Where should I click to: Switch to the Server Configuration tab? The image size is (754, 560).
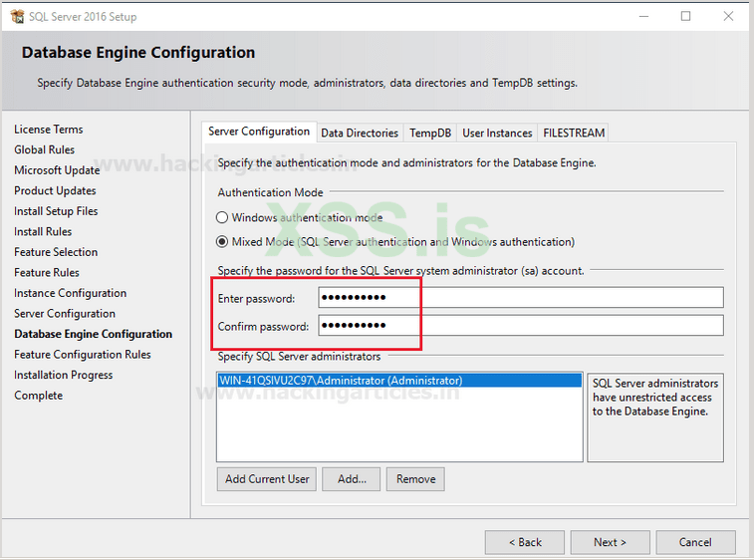[x=259, y=132]
